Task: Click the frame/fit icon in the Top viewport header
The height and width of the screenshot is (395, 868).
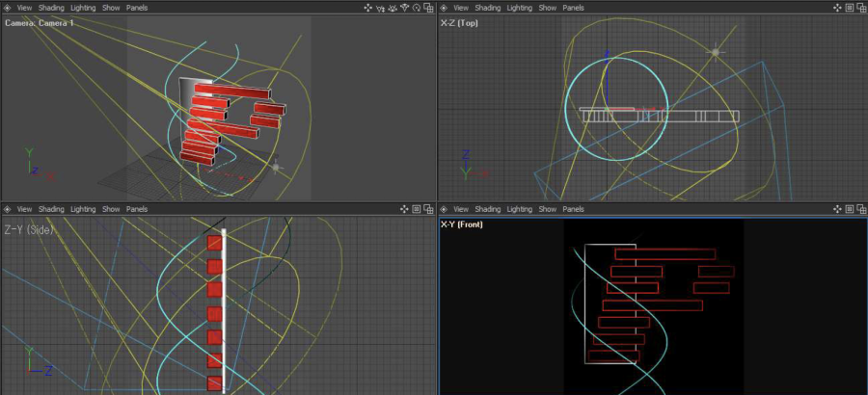Action: click(850, 8)
